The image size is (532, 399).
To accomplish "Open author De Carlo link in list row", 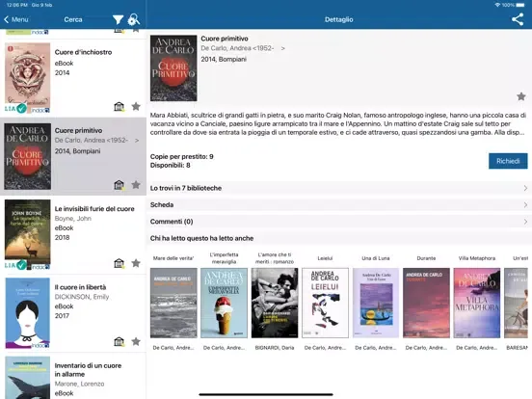I will click(x=96, y=140).
